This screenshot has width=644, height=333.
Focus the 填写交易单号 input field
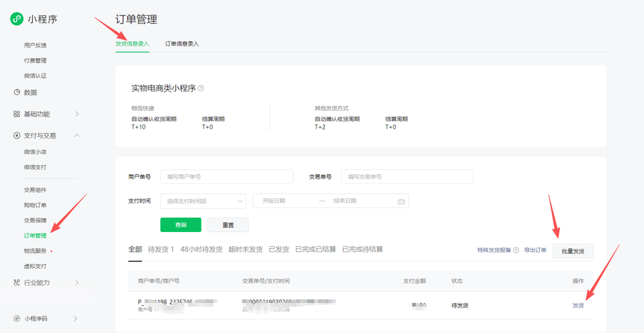tap(407, 177)
